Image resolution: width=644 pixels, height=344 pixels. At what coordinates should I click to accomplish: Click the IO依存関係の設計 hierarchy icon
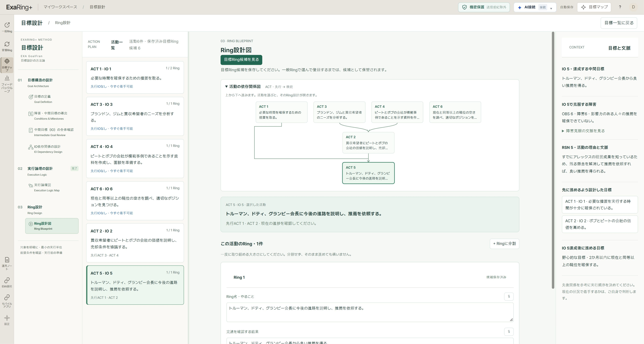pyautogui.click(x=30, y=147)
